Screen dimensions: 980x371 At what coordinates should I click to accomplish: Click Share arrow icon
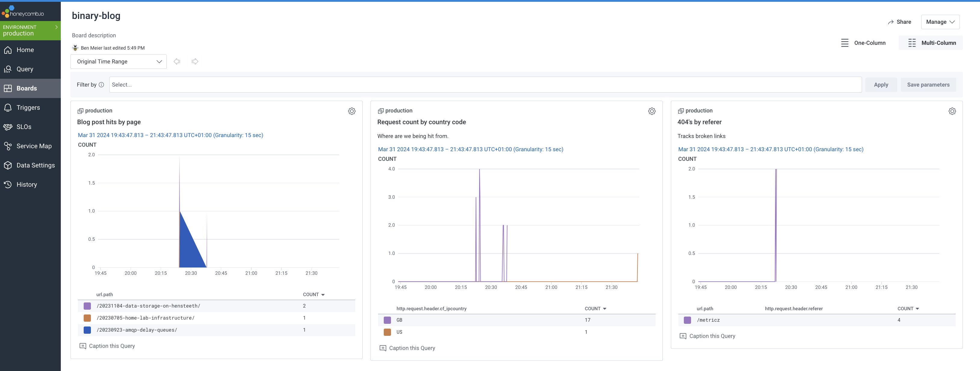point(891,22)
